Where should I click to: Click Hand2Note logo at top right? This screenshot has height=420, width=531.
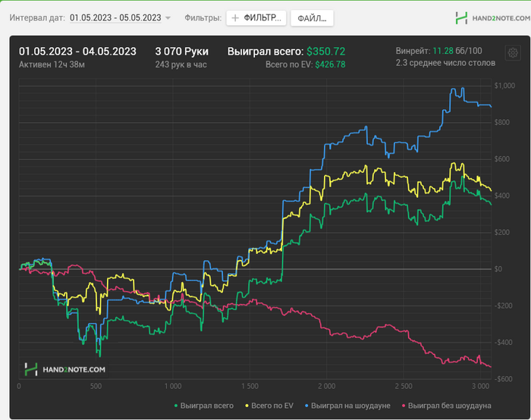[x=492, y=18]
